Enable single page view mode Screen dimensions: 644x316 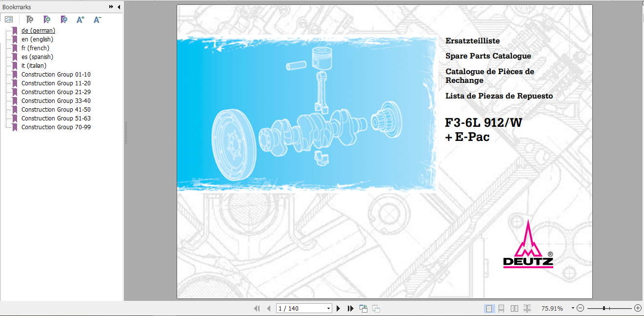click(x=488, y=308)
